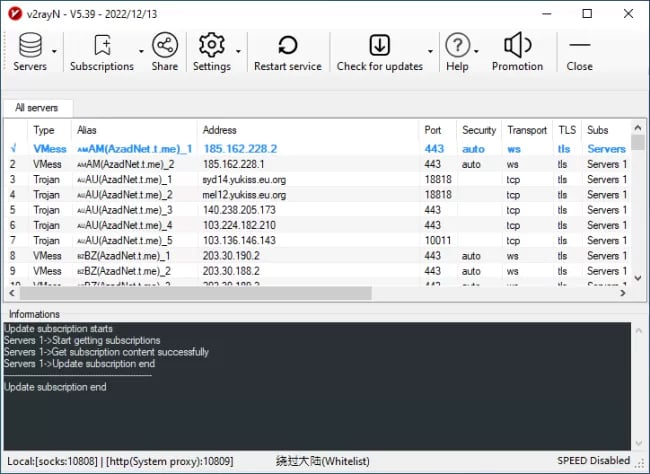Click horizontal scrollbar left arrow
This screenshot has width=650, height=474.
pos(12,293)
